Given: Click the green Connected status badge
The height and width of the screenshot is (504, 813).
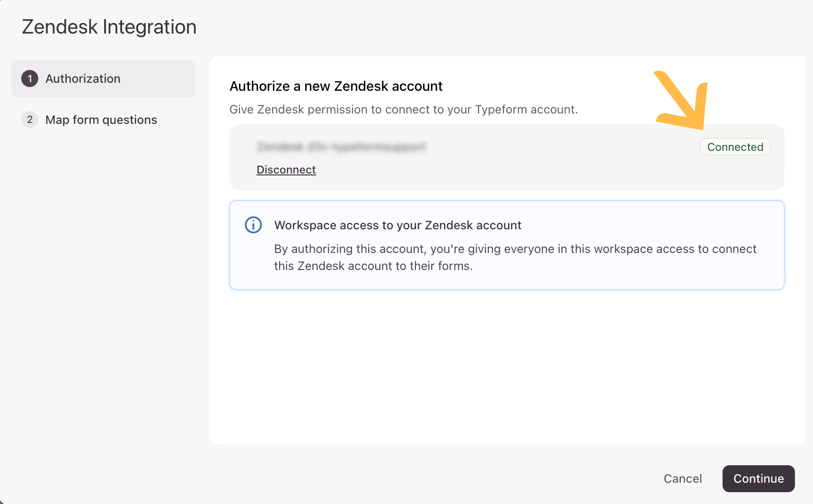Looking at the screenshot, I should pyautogui.click(x=735, y=147).
